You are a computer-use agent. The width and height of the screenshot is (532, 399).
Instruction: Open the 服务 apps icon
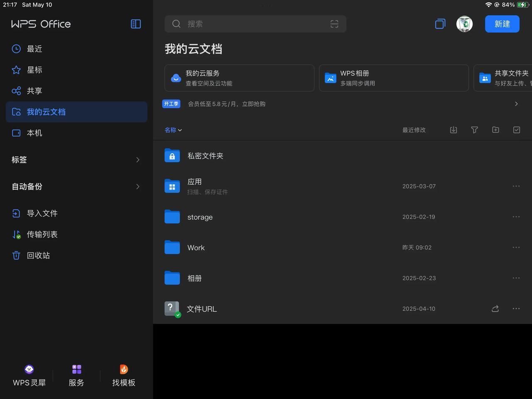click(x=76, y=376)
